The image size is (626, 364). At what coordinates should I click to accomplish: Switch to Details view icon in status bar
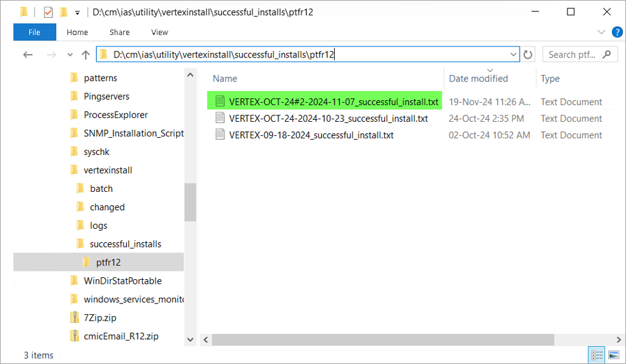(597, 355)
